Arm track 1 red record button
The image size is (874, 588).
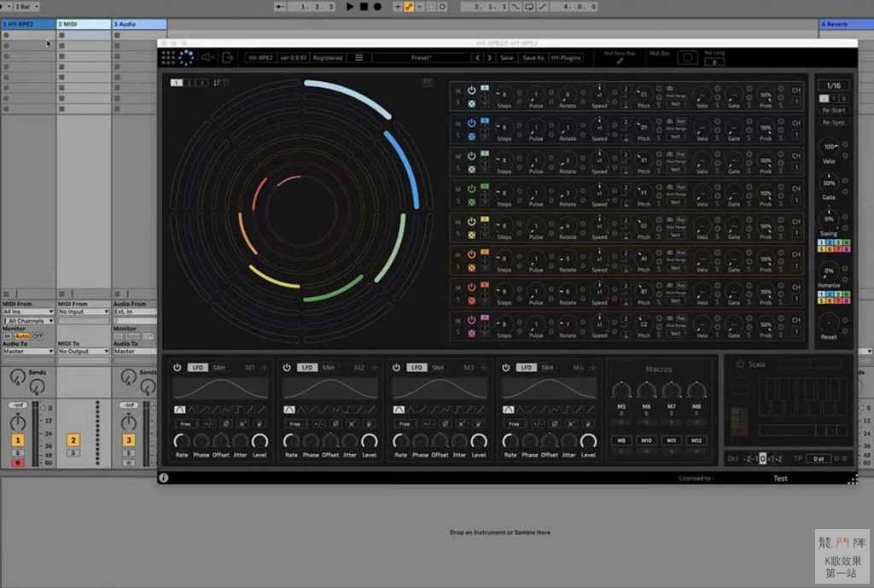[17, 463]
